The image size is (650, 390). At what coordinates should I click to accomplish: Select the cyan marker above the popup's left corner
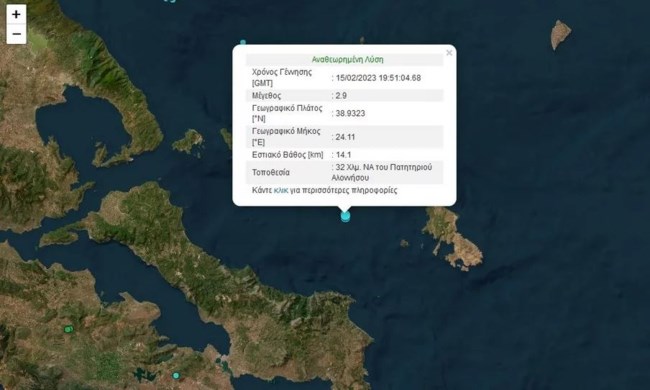243,42
